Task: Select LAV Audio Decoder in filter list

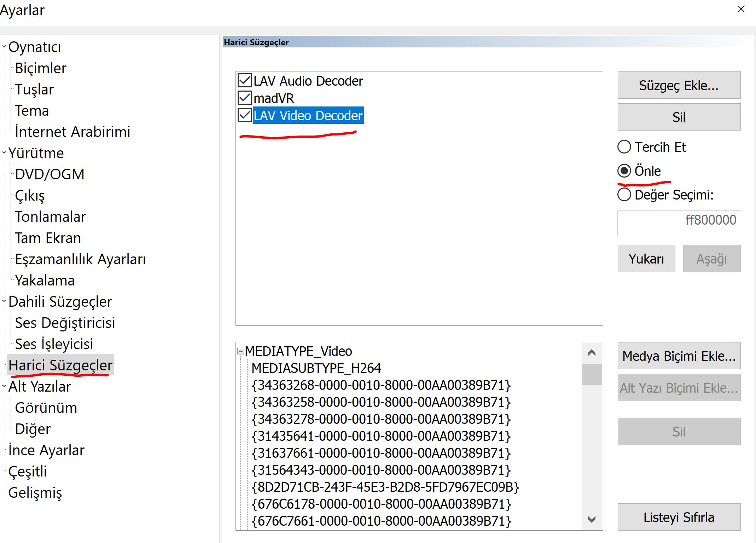Action: (x=308, y=81)
